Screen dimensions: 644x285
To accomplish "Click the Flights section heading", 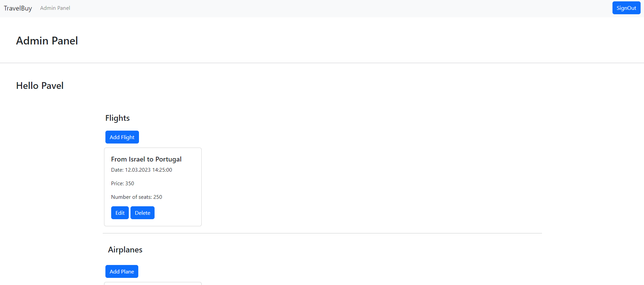I will (x=117, y=118).
